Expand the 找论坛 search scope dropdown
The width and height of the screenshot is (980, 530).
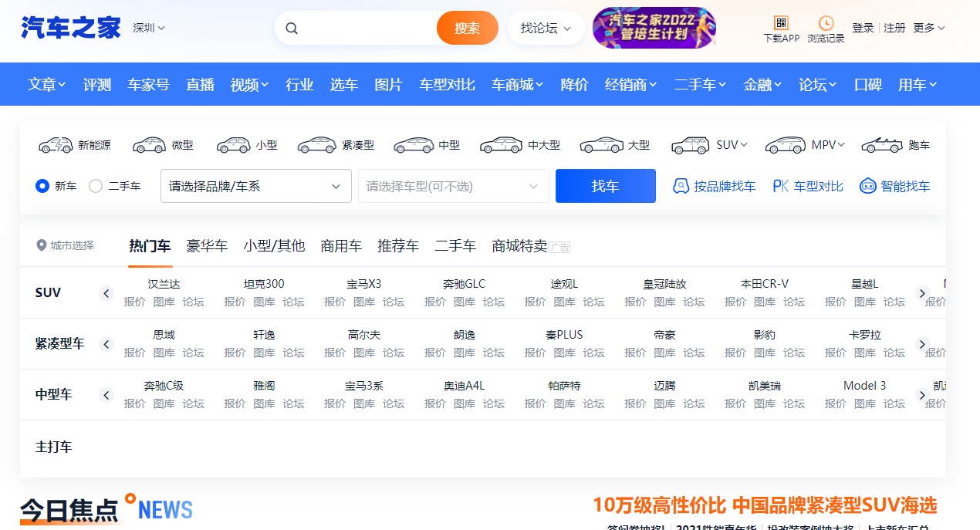[x=546, y=29]
